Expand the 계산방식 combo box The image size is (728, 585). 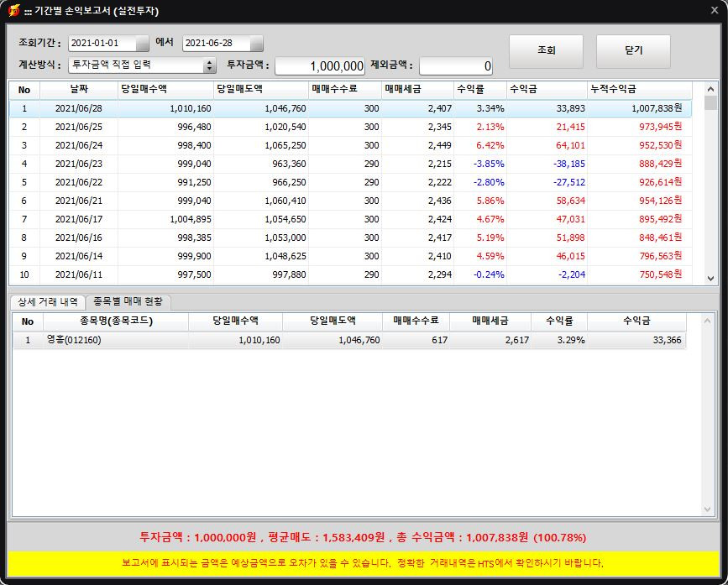click(x=210, y=65)
